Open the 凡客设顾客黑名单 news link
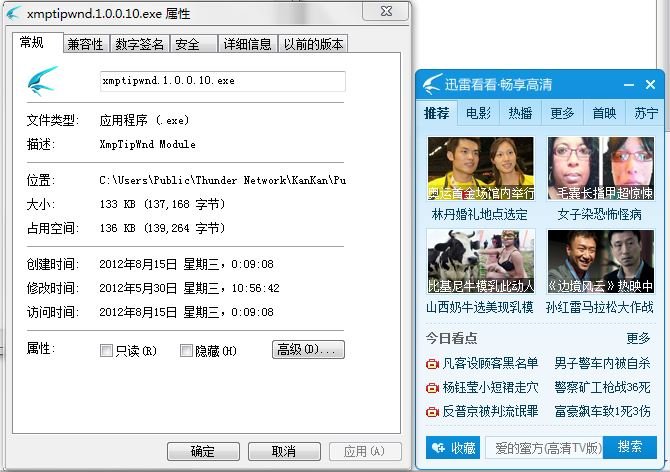 coord(490,364)
